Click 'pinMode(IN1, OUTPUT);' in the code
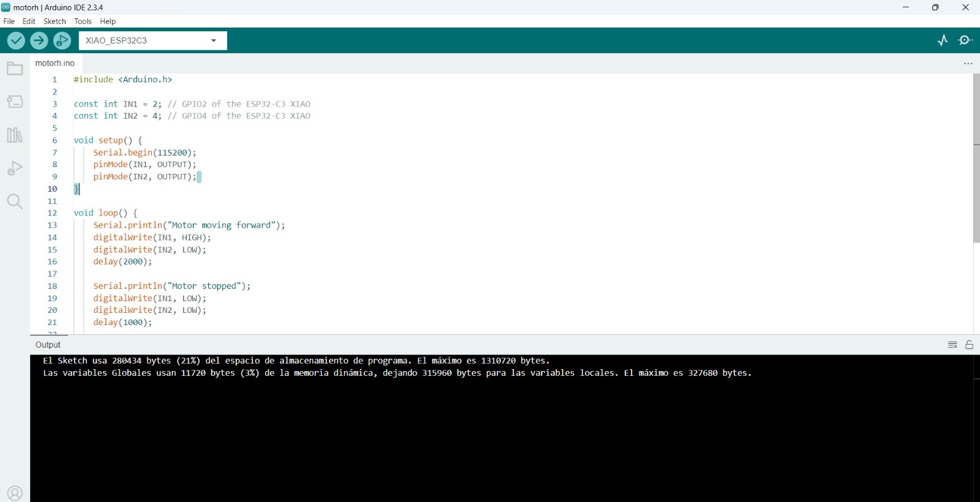Image resolution: width=980 pixels, height=502 pixels. [x=145, y=164]
